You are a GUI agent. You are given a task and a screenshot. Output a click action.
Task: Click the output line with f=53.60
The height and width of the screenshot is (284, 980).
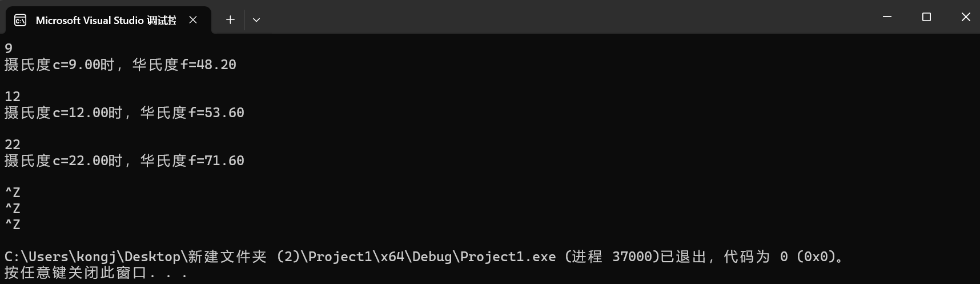[124, 113]
